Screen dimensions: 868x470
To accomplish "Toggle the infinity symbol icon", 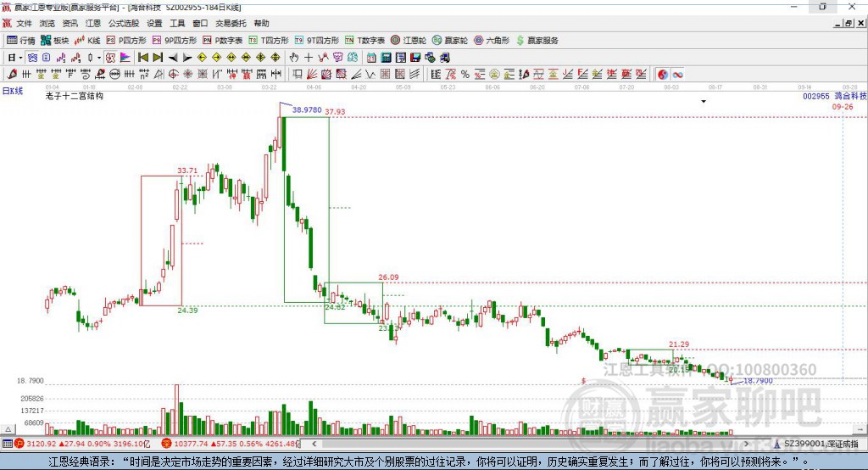I will (677, 75).
